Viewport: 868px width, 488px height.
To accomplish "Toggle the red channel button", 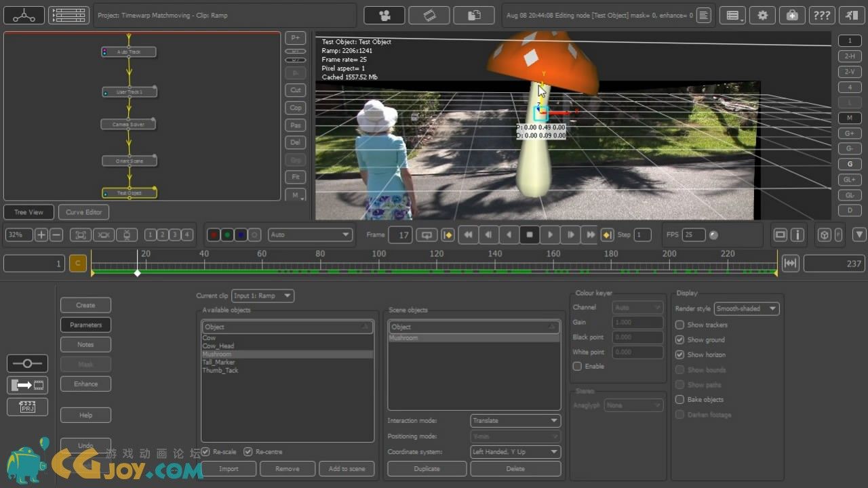I will [x=214, y=235].
